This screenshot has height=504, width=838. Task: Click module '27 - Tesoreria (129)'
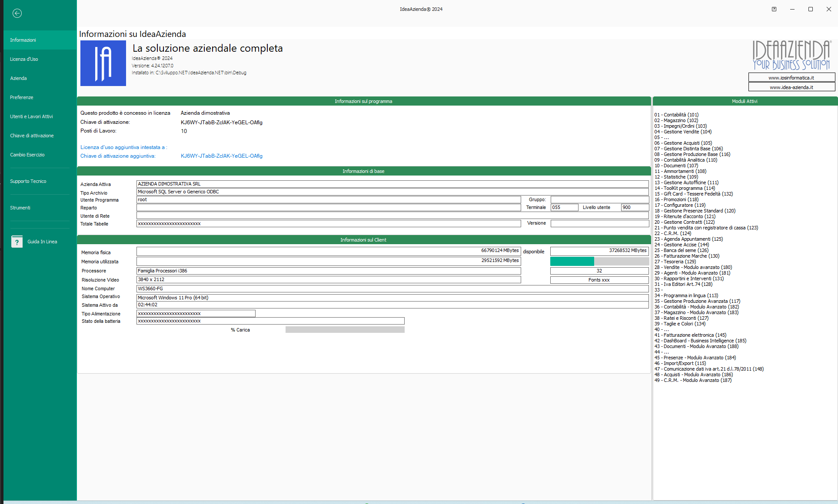click(x=675, y=262)
